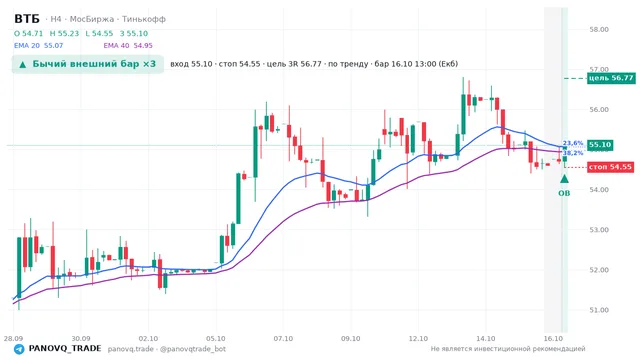This screenshot has width=640, height=360.
Task: Click the panovq.trade website link
Action: [131, 349]
